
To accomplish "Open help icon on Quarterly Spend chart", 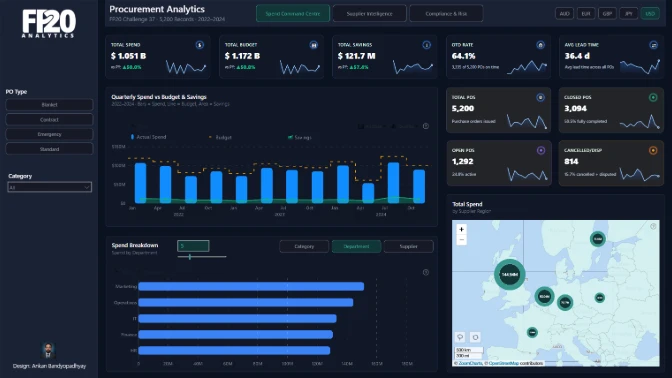I will 426,126.
